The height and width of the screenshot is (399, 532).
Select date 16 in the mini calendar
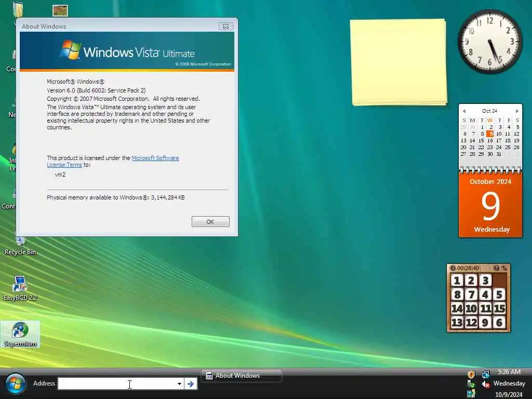pyautogui.click(x=490, y=140)
